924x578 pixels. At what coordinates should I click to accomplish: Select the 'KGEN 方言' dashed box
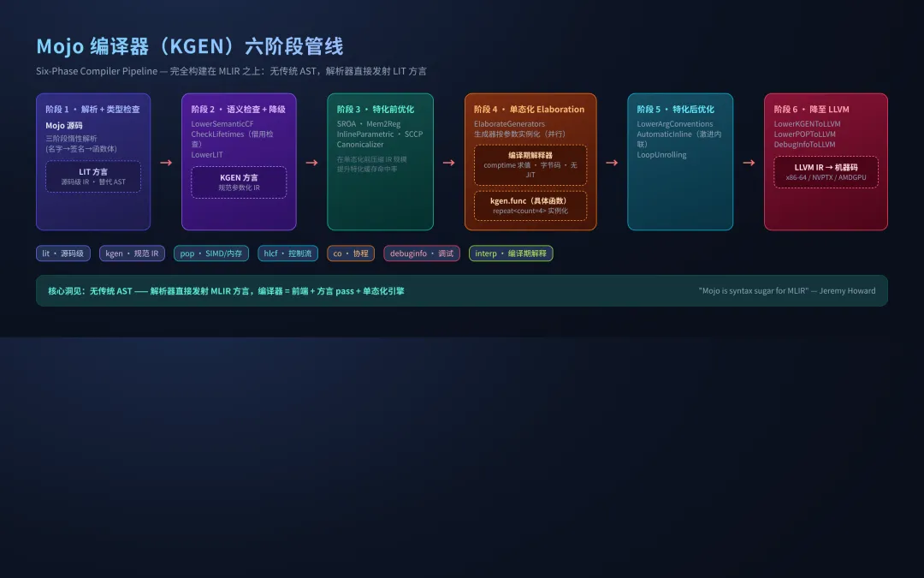click(239, 182)
